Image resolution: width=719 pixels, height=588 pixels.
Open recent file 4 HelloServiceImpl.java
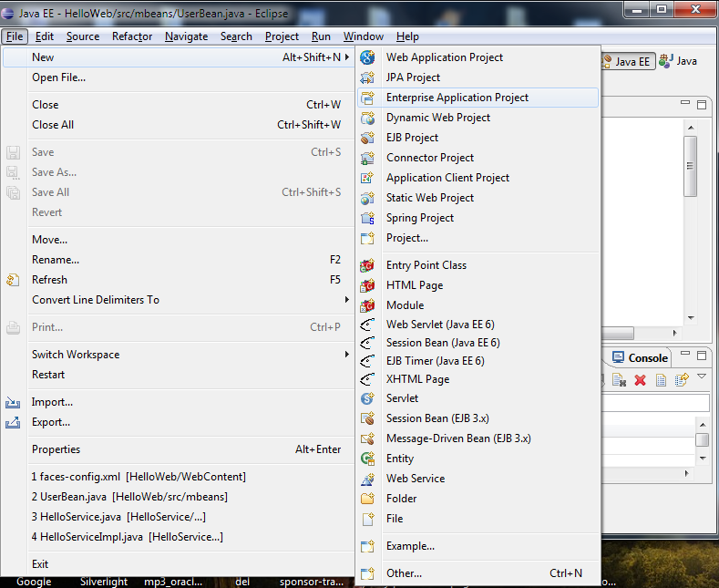click(x=178, y=537)
